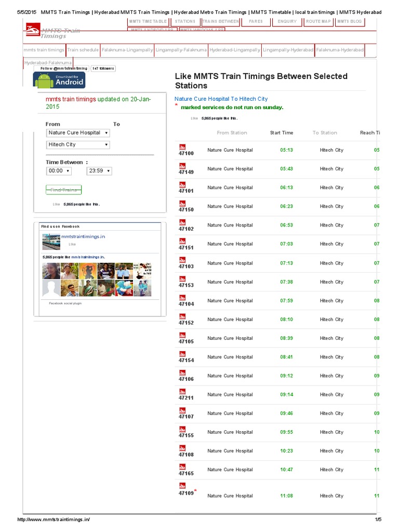The height and width of the screenshot is (532, 399).
Task: Click the train icon for train 47105
Action: [x=182, y=335]
